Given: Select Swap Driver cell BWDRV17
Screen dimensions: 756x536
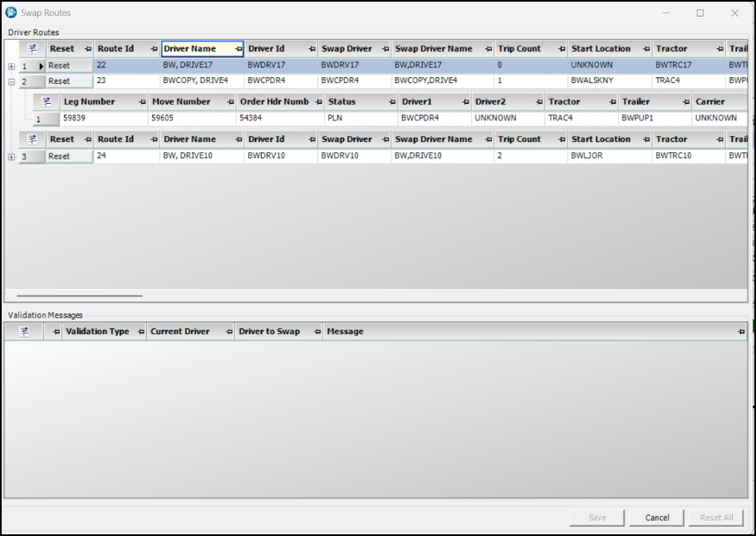Looking at the screenshot, I should coord(355,65).
